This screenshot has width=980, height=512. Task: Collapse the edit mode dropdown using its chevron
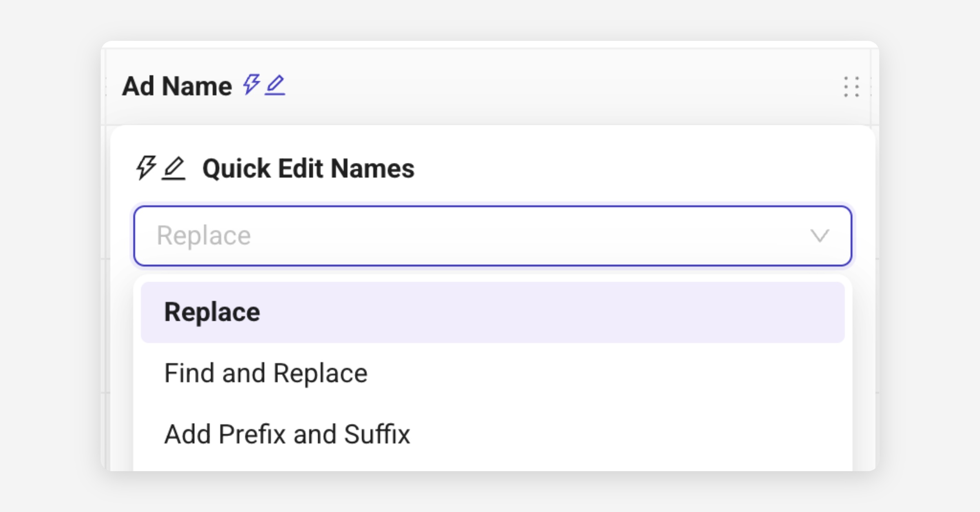[x=820, y=236]
